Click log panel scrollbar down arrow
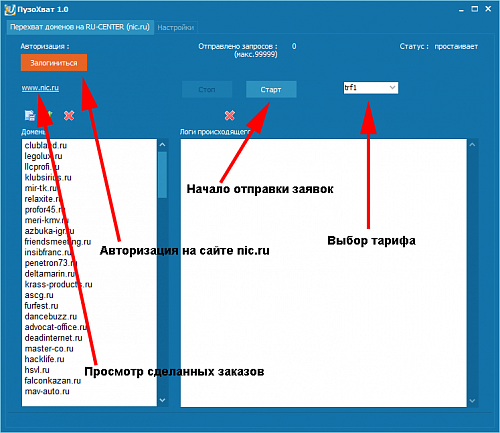 472,401
